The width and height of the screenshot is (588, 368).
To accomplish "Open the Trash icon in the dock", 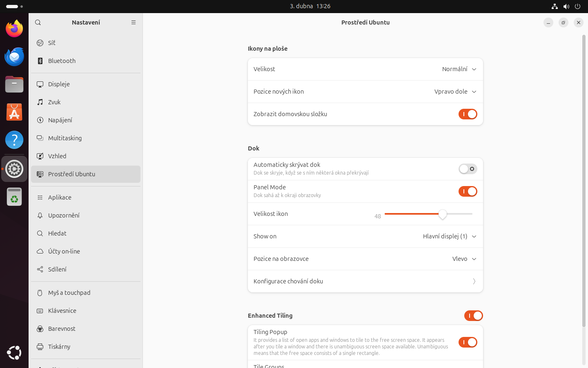I will pos(14,197).
